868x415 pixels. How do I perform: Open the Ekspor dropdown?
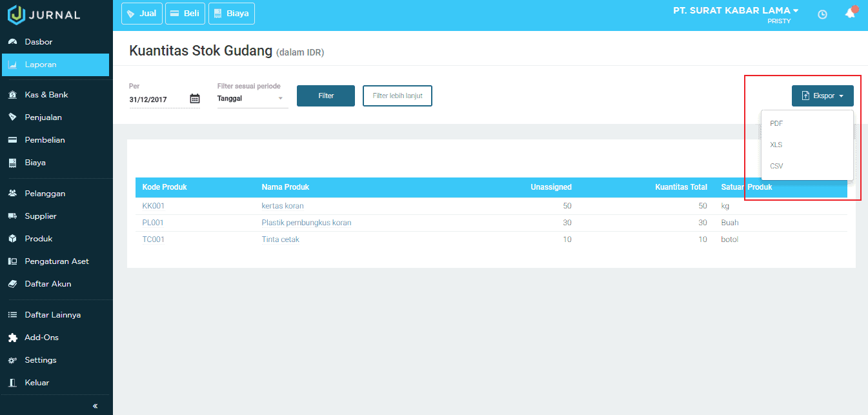822,95
